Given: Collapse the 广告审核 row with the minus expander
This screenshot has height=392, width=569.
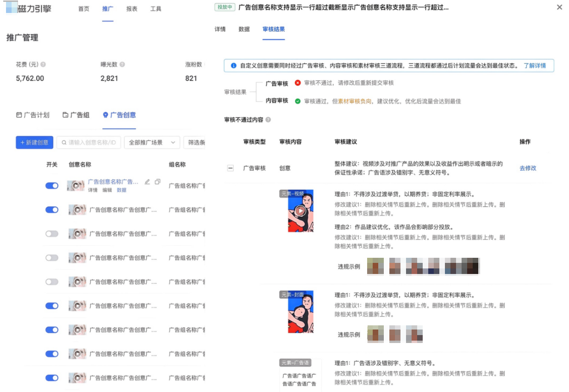Looking at the screenshot, I should point(231,168).
